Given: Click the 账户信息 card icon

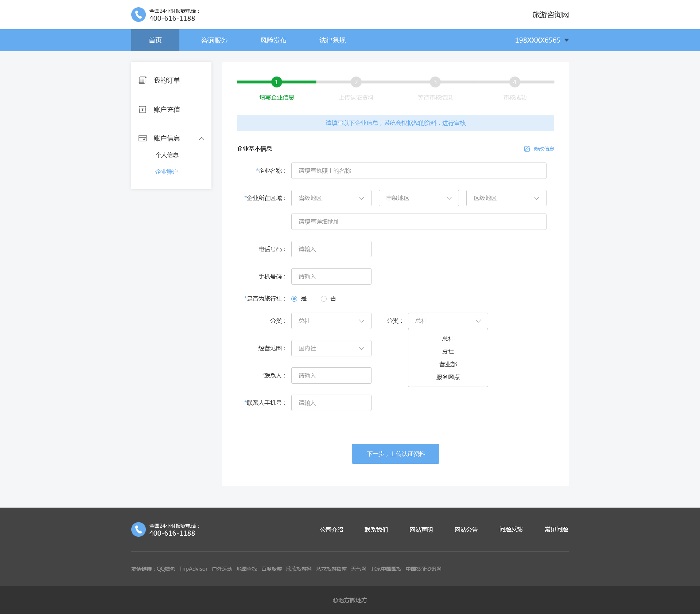Looking at the screenshot, I should pos(143,138).
